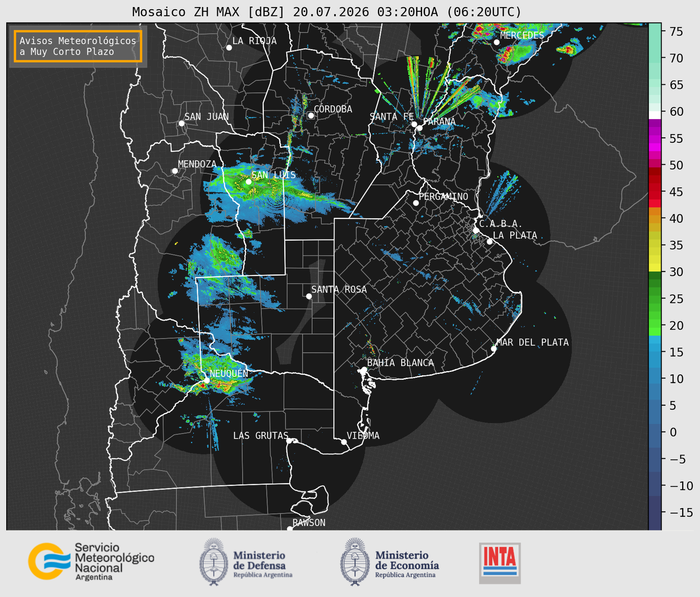Image resolution: width=700 pixels, height=597 pixels.
Task: Click the Ministerio de Defensa emblem
Action: point(214,562)
